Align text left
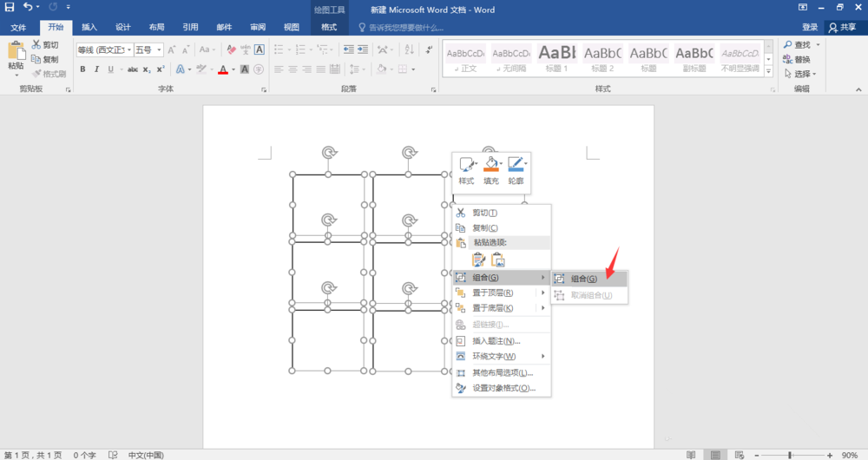This screenshot has width=868, height=460. (x=279, y=69)
